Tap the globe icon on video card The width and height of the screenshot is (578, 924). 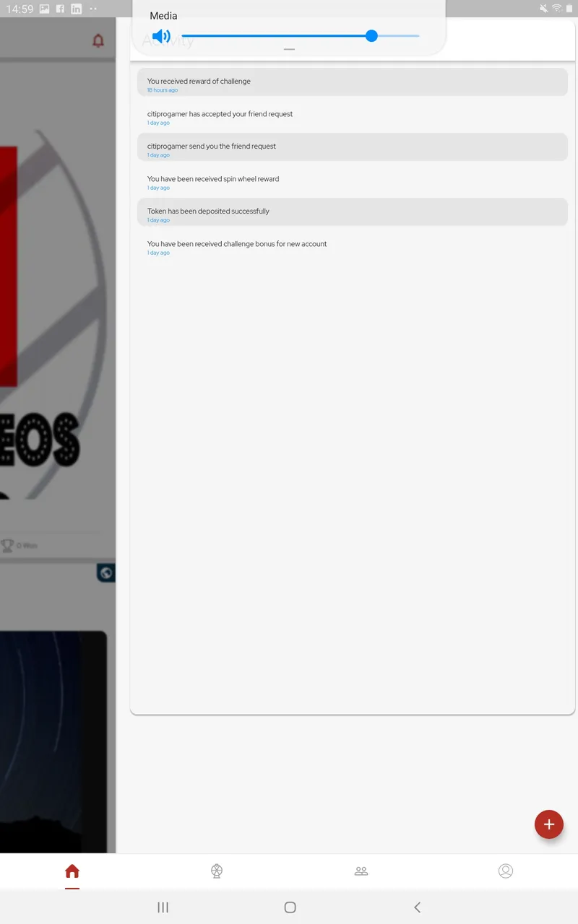pos(106,574)
